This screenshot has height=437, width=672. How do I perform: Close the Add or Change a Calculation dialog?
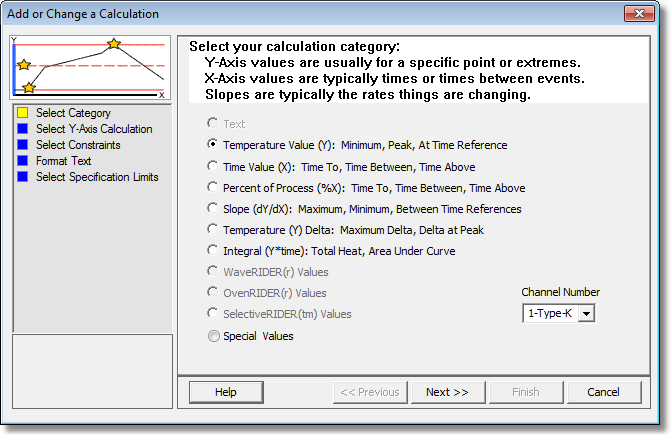pos(639,13)
